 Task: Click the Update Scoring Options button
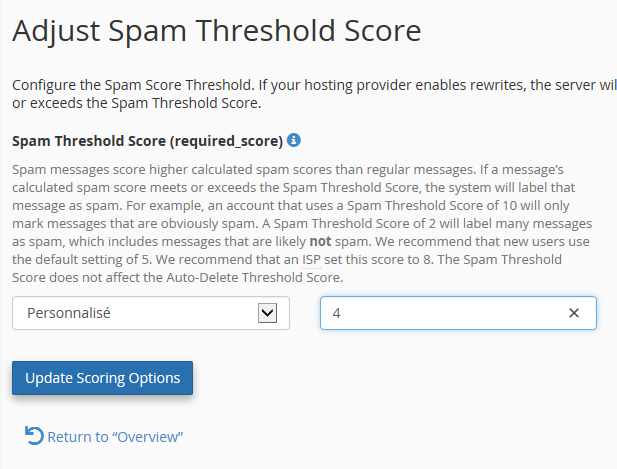[102, 378]
